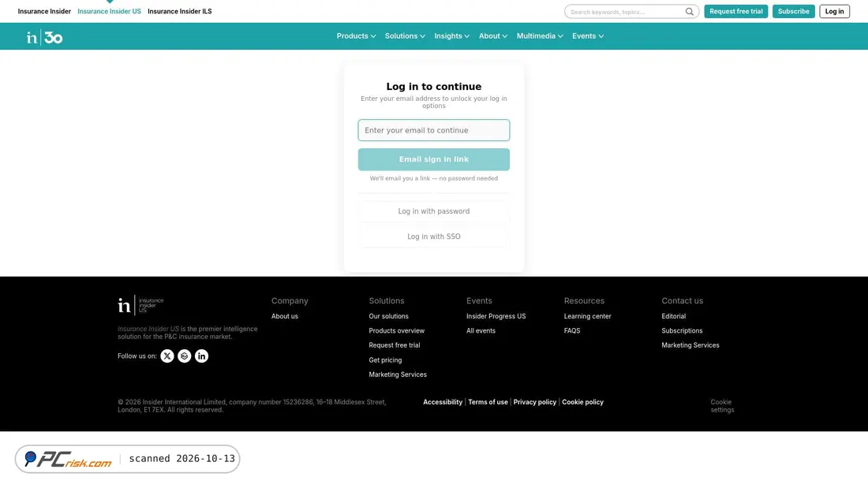This screenshot has height=488, width=868.
Task: Open the Privacy policy link
Action: pyautogui.click(x=534, y=402)
